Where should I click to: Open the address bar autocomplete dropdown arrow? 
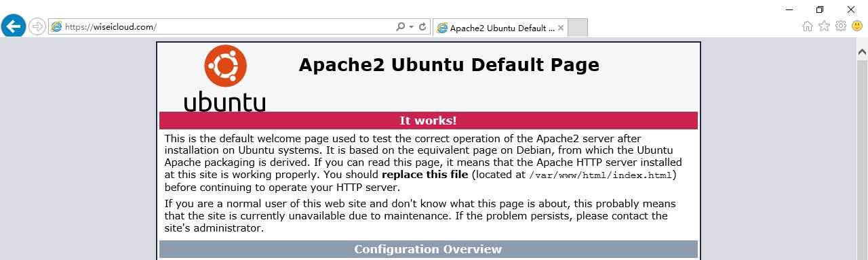click(411, 27)
